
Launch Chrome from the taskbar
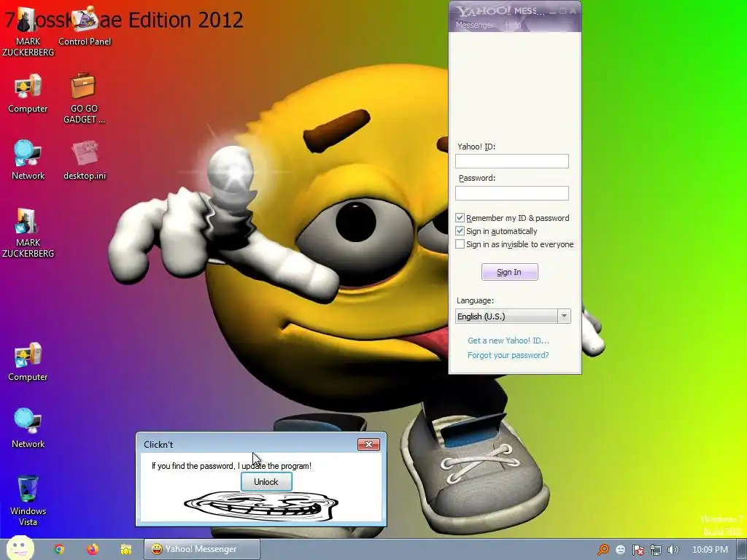point(59,549)
